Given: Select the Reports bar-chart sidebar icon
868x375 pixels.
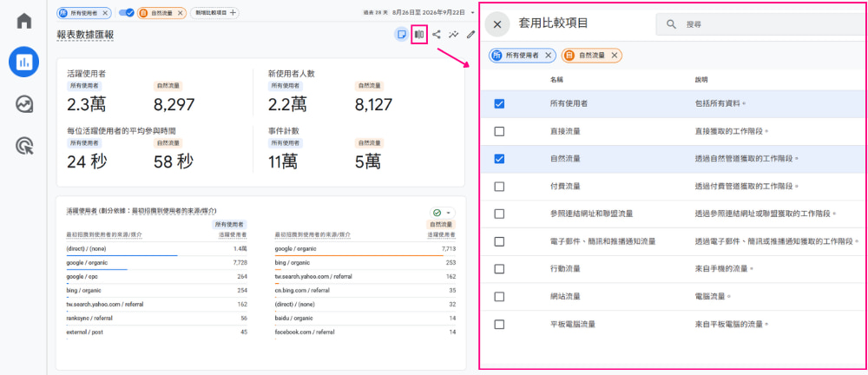Looking at the screenshot, I should click(23, 62).
